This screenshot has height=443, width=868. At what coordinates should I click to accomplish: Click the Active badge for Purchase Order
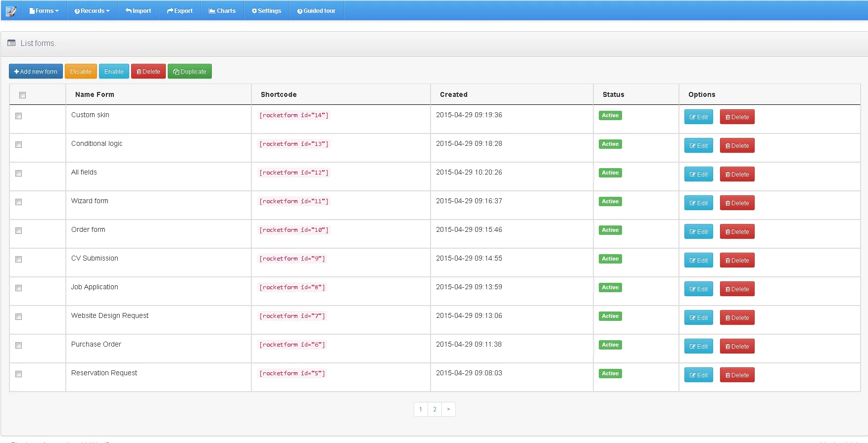pyautogui.click(x=610, y=345)
